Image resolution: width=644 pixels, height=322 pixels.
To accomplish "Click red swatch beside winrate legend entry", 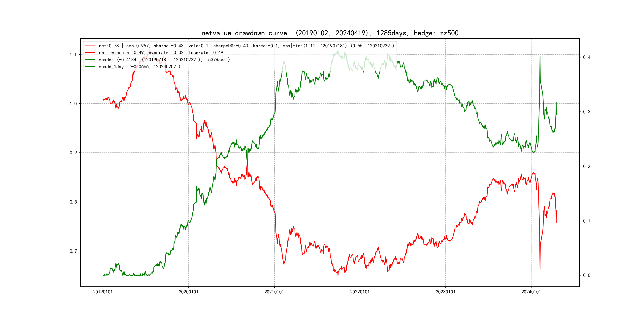I will [90, 53].
